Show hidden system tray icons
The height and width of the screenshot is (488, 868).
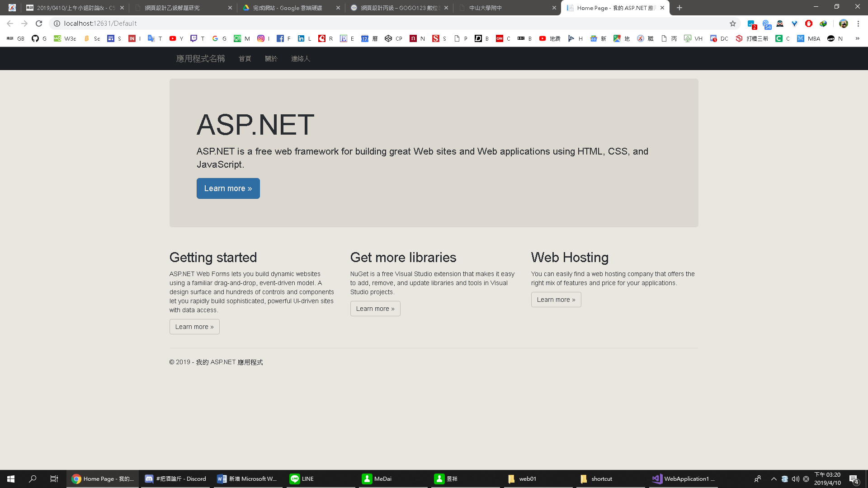[774, 479]
